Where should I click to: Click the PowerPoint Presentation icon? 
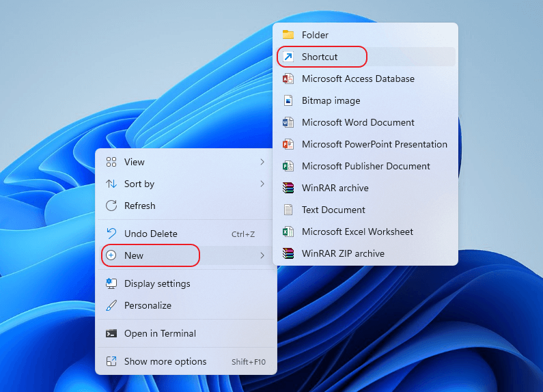tap(288, 144)
